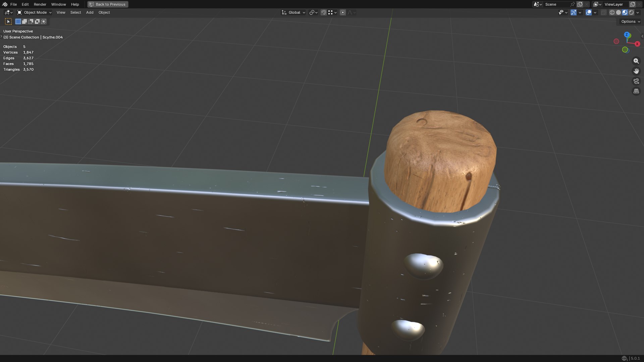
Task: Open the view layer browse dropdown
Action: [597, 4]
